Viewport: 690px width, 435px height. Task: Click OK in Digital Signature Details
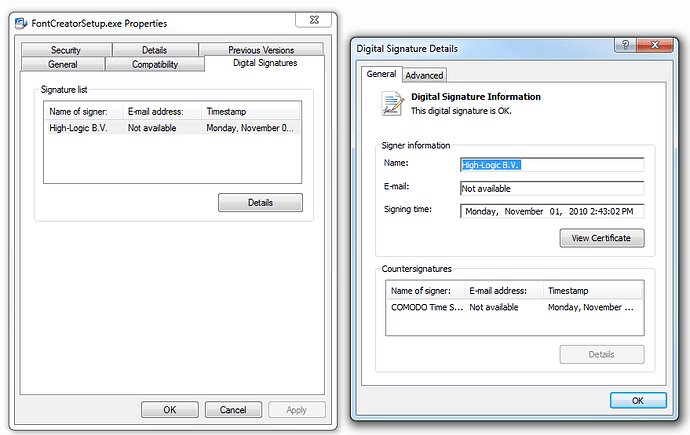[638, 400]
